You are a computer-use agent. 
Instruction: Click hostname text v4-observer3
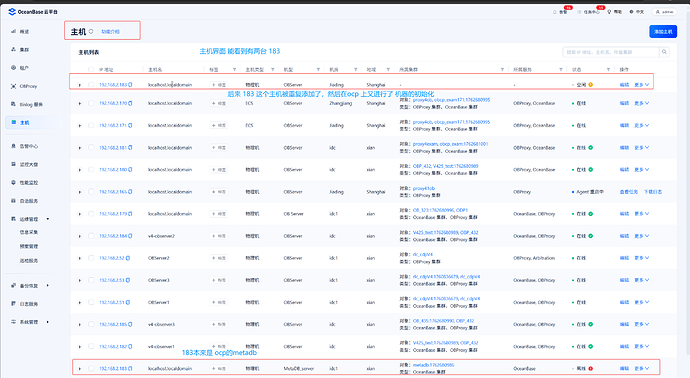coord(161,324)
